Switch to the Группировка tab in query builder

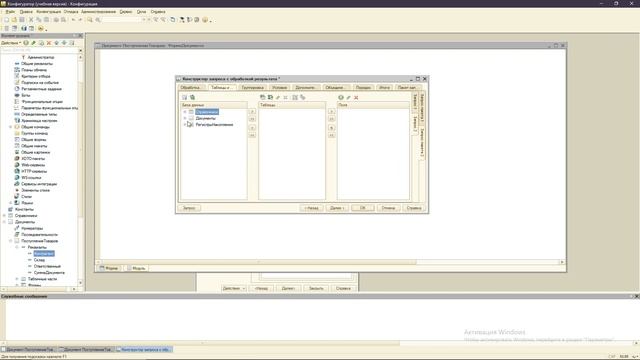coord(253,87)
